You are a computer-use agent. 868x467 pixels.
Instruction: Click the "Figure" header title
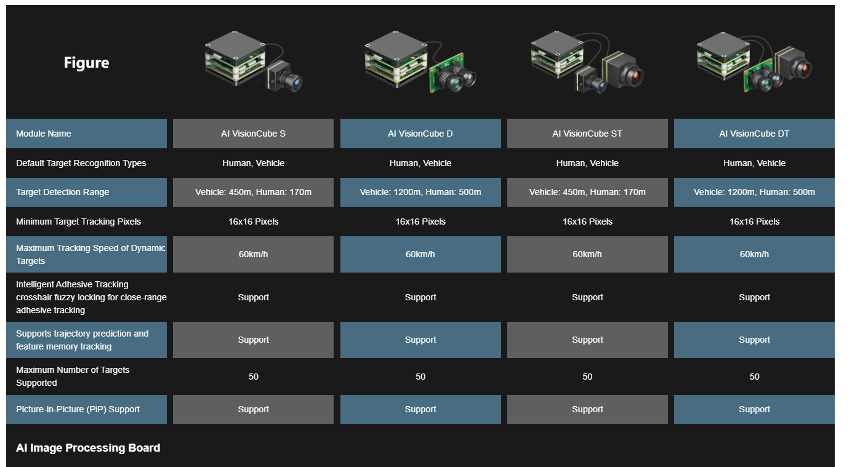click(x=86, y=63)
